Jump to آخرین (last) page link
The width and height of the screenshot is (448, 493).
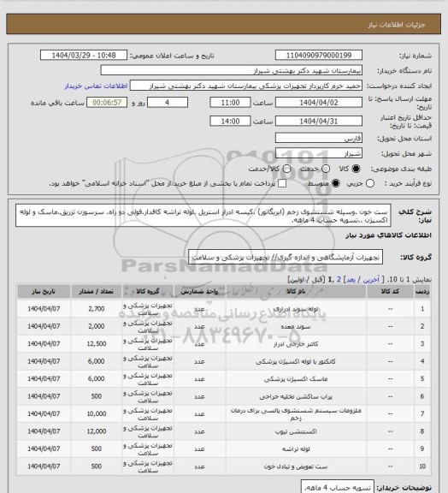[371, 280]
